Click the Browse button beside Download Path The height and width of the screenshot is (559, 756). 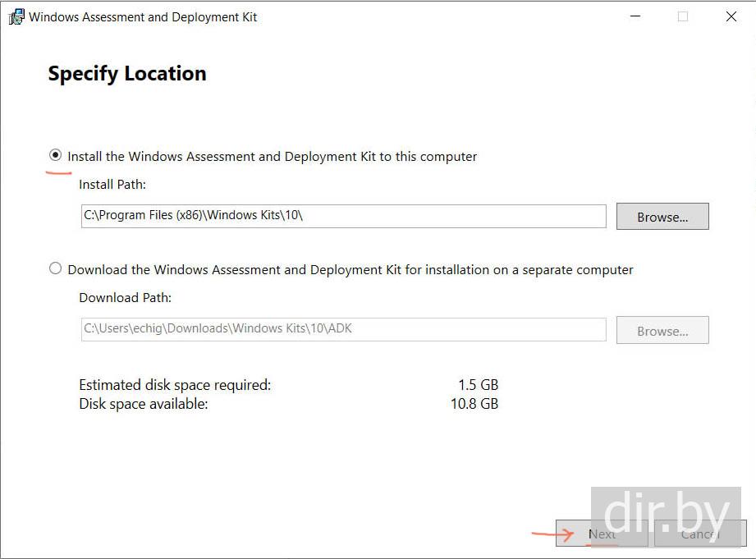(x=662, y=330)
